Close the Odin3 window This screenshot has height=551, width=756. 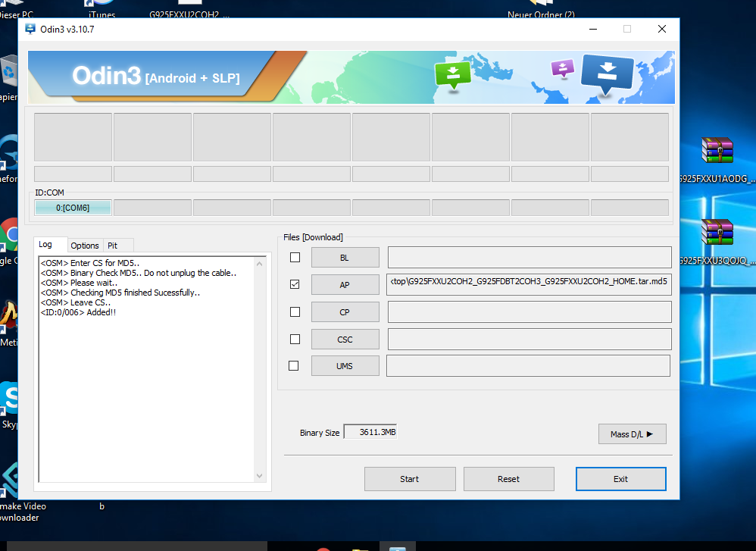(x=662, y=29)
